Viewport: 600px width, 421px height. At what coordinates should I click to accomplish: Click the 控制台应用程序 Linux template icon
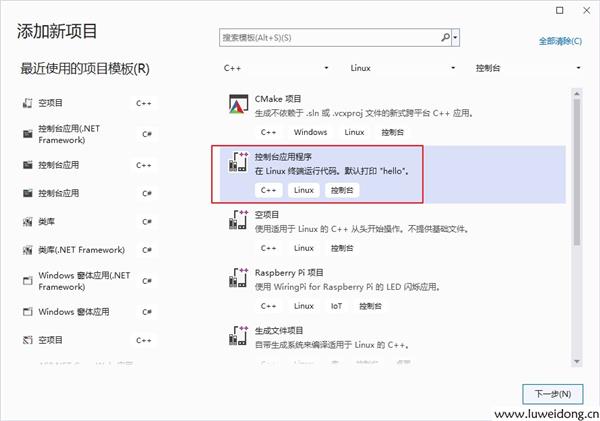pyautogui.click(x=237, y=163)
